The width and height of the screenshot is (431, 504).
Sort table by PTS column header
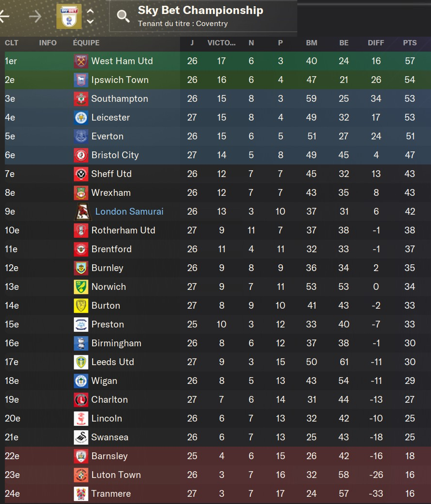[410, 43]
